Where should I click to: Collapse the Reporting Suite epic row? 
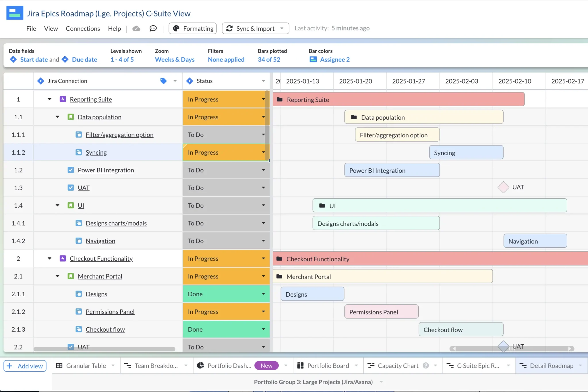point(49,99)
